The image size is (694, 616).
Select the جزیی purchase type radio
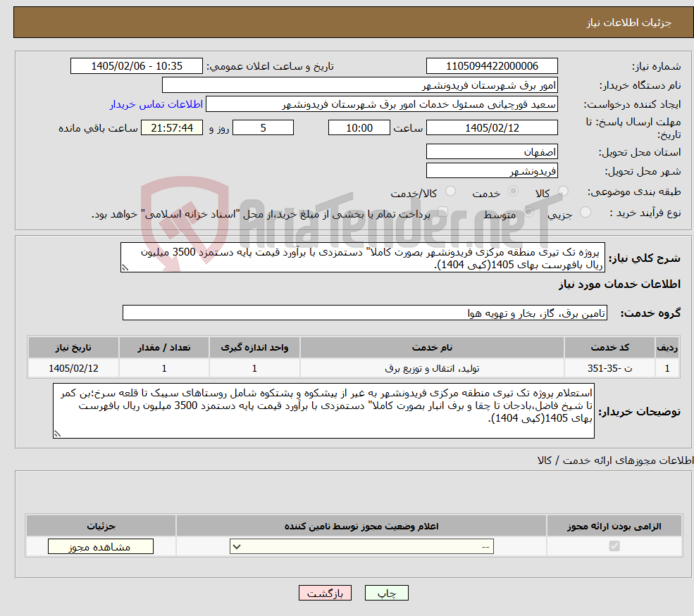(585, 213)
